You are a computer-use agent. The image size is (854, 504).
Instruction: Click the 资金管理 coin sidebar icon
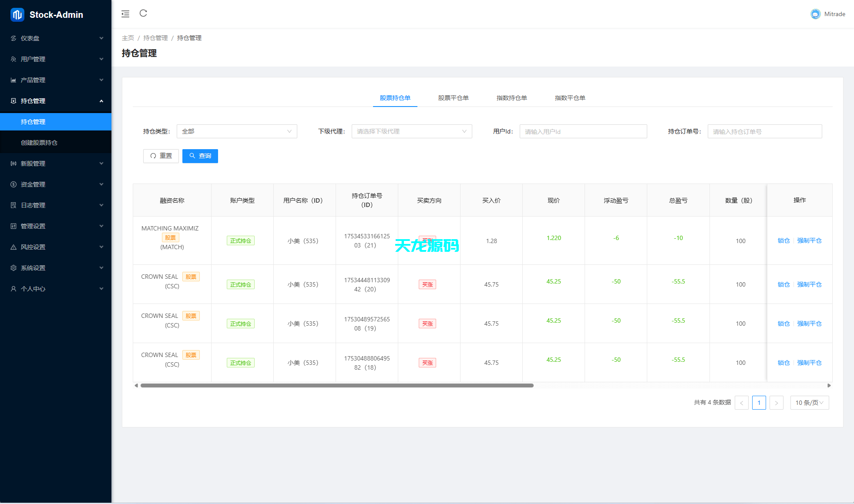click(x=13, y=184)
